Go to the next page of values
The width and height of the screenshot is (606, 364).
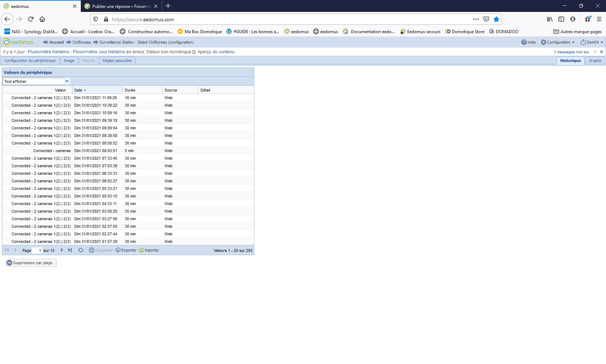pos(62,250)
